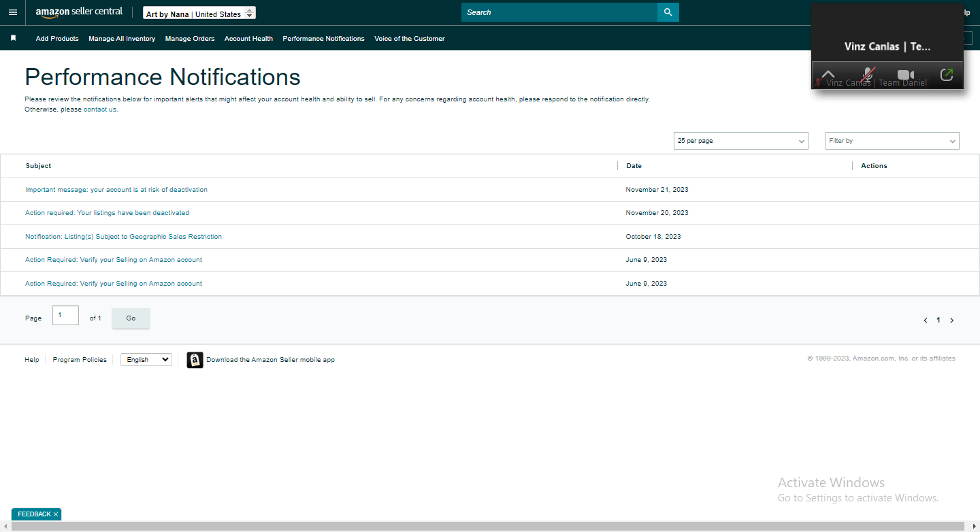Click the October 18, 2023 date cell
Screen dimensions: 980x532
653,237
